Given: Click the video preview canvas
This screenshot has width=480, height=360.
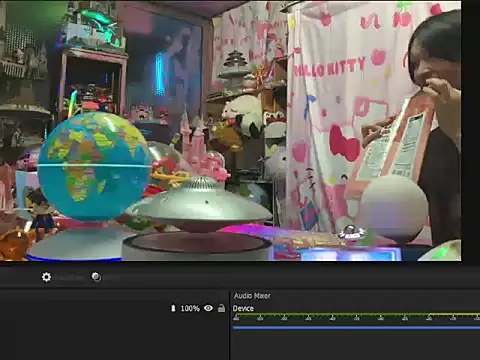Looking at the screenshot, I should pyautogui.click(x=231, y=131).
